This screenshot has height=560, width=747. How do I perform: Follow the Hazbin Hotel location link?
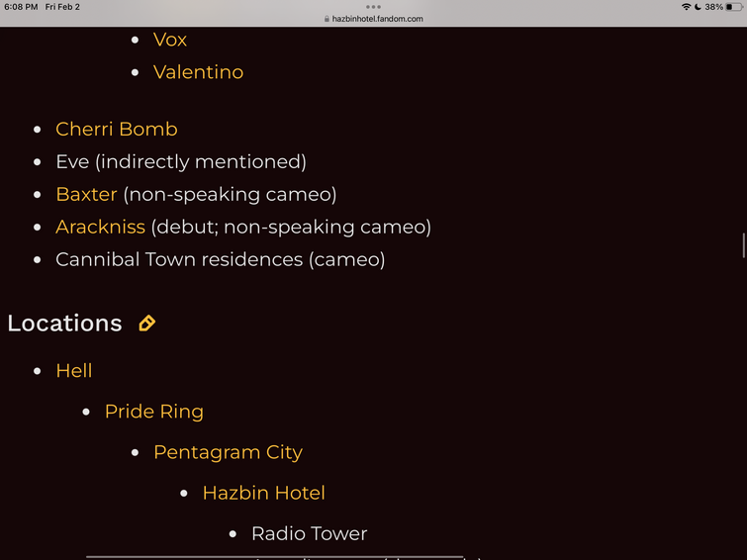coord(264,493)
